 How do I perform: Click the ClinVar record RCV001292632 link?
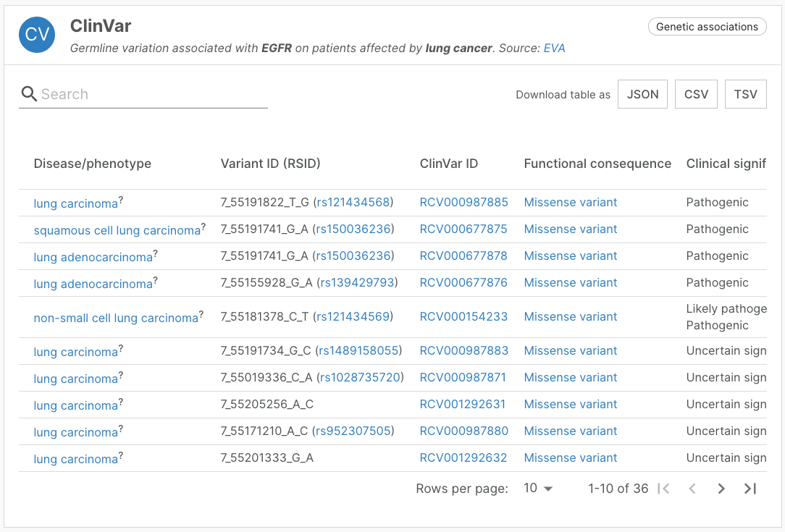coord(463,458)
